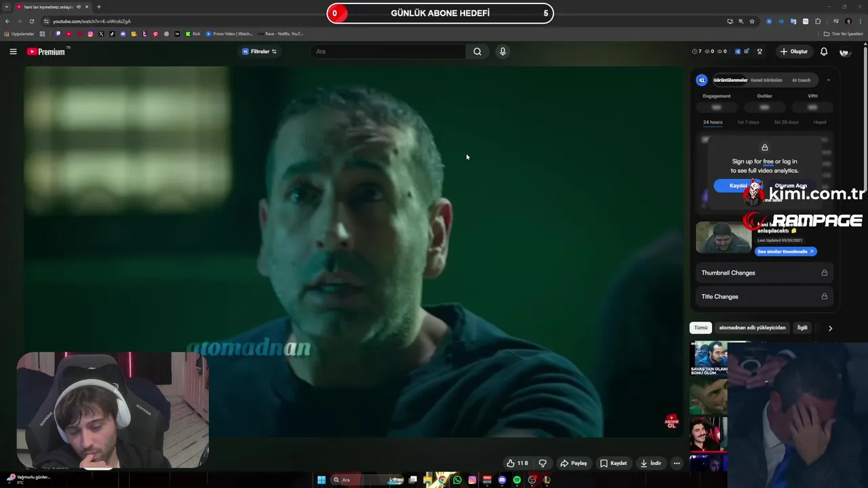Switch to the Görüntülenmeler tab
The height and width of the screenshot is (488, 868).
pyautogui.click(x=730, y=80)
